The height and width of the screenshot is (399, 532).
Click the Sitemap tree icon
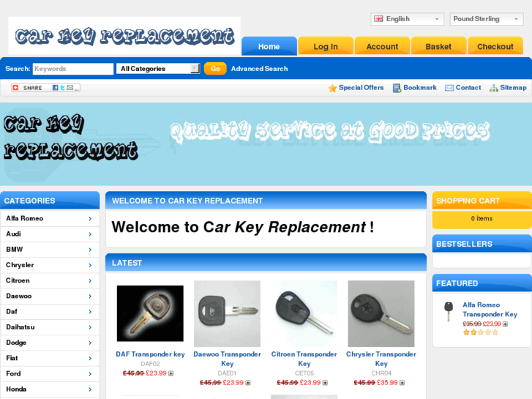click(494, 88)
